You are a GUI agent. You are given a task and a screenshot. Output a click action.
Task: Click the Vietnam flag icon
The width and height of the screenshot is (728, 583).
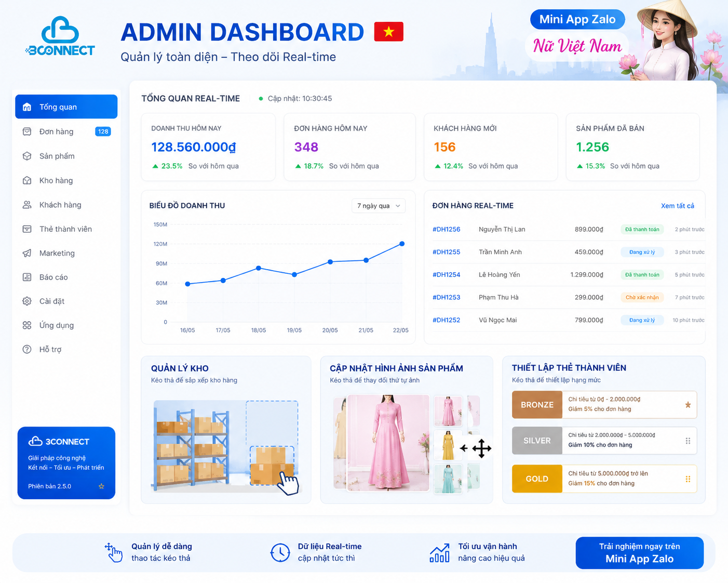388,32
